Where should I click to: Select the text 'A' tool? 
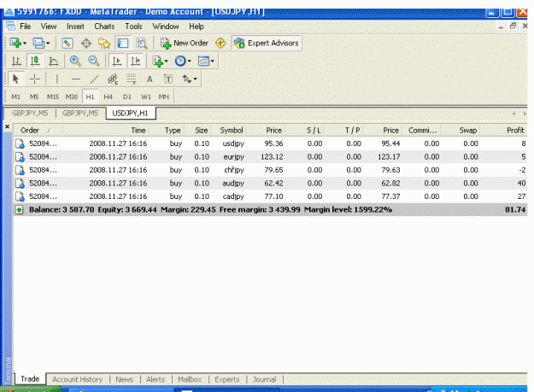coord(150,79)
